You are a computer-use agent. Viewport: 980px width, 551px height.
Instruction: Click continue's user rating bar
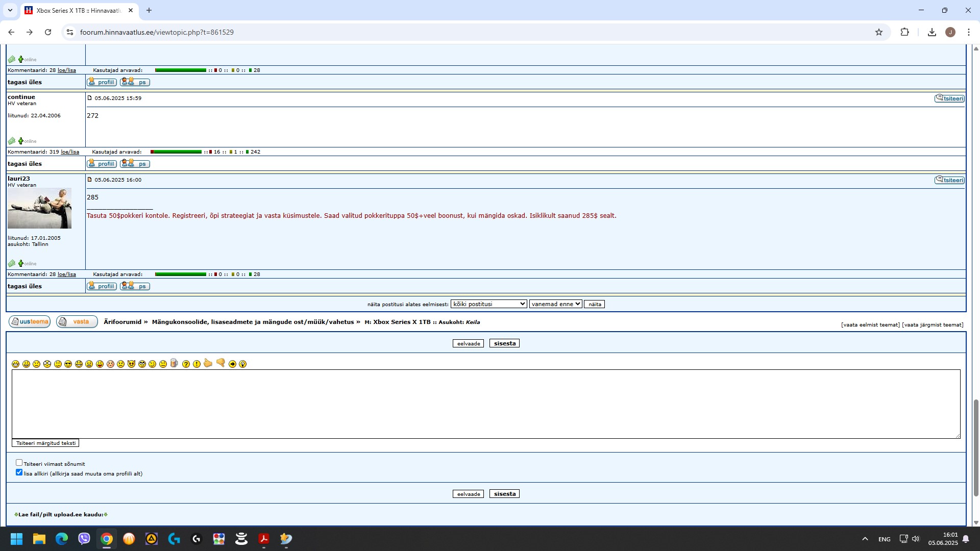176,152
